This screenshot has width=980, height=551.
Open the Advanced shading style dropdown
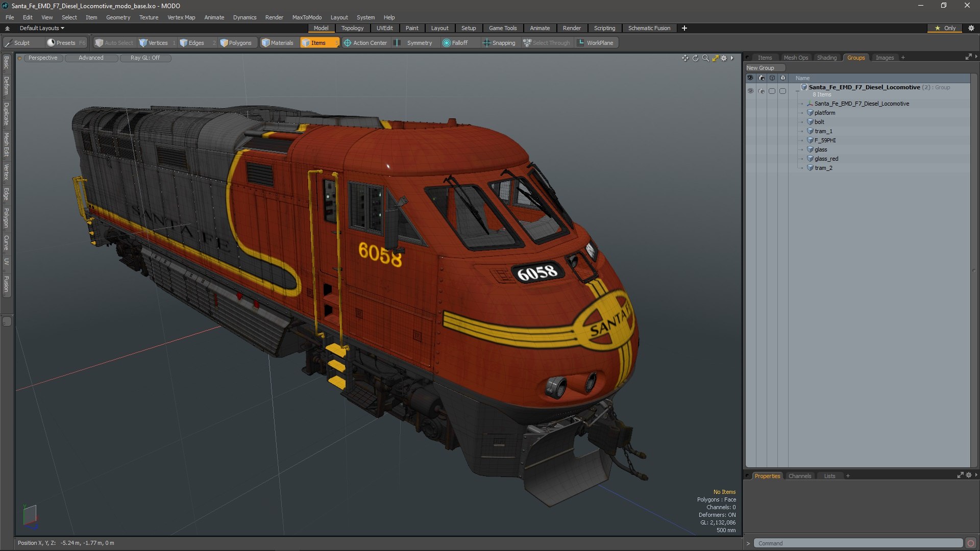91,58
